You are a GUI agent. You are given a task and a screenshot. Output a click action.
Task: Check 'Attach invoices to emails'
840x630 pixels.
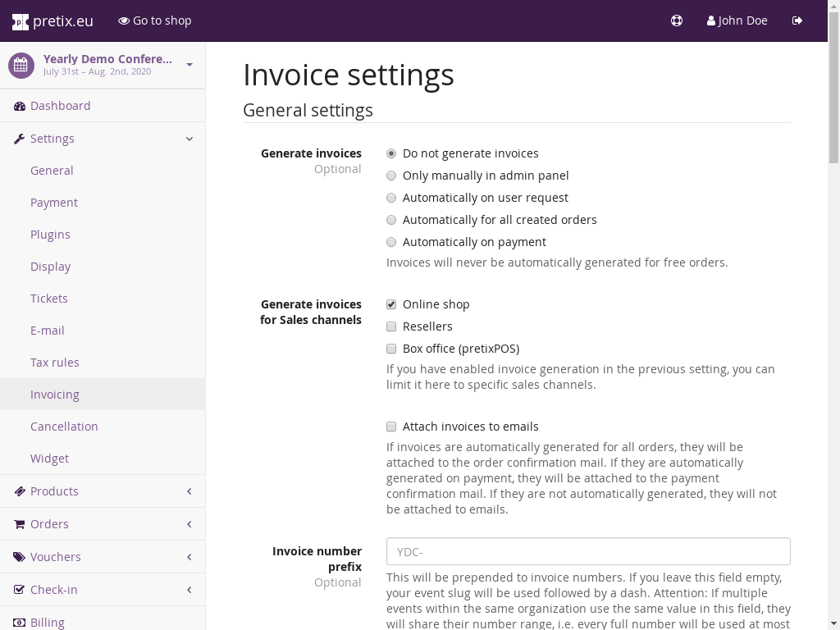[x=391, y=427]
